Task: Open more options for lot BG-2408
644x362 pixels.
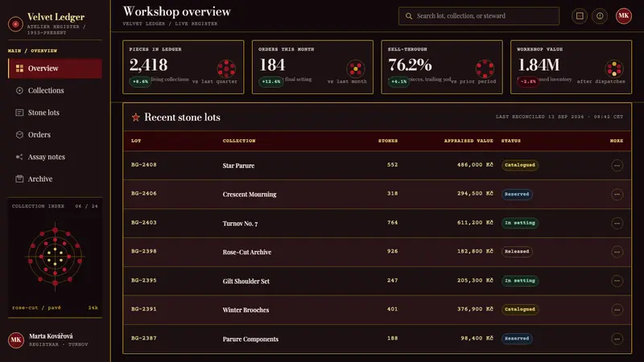Action: (617, 166)
